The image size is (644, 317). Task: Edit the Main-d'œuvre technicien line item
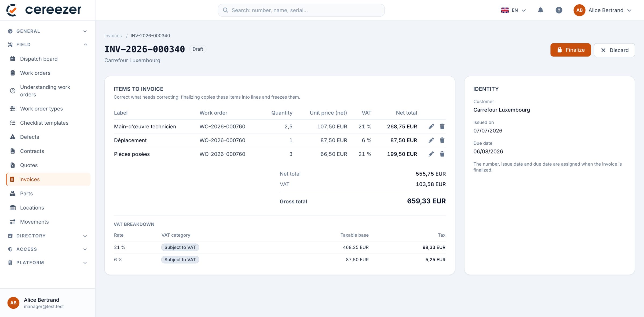click(431, 126)
